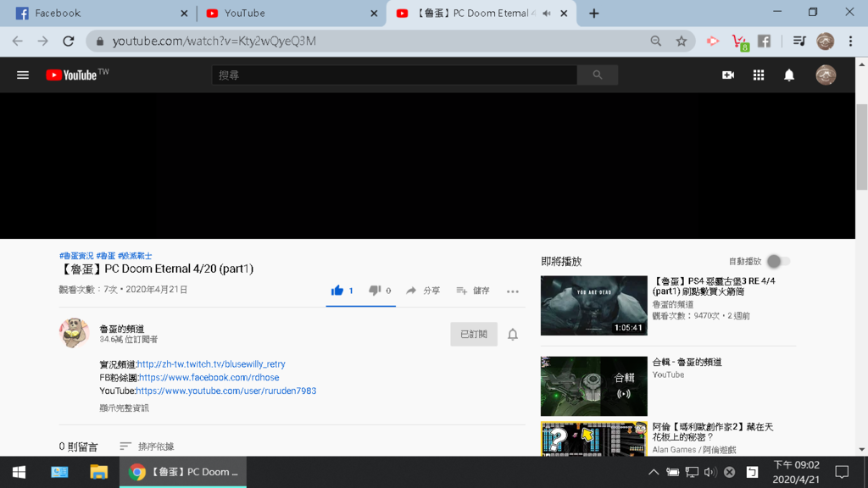868x488 pixels.
Task: Open 排序依據 sort comments dropdown
Action: pyautogui.click(x=147, y=446)
